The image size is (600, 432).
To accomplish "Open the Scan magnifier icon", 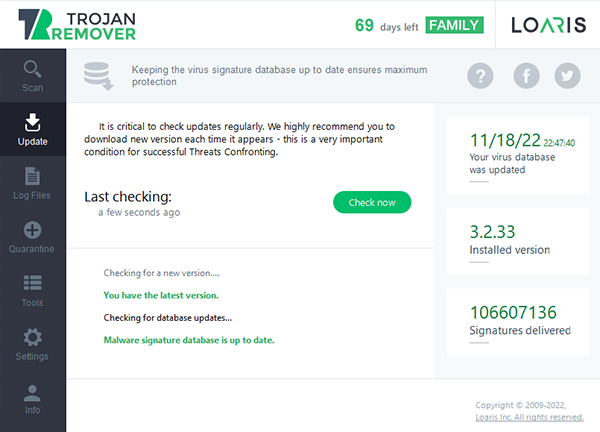I will point(32,69).
